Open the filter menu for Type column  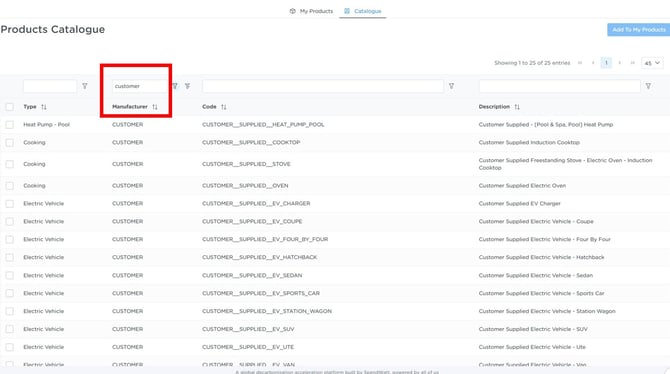point(85,86)
